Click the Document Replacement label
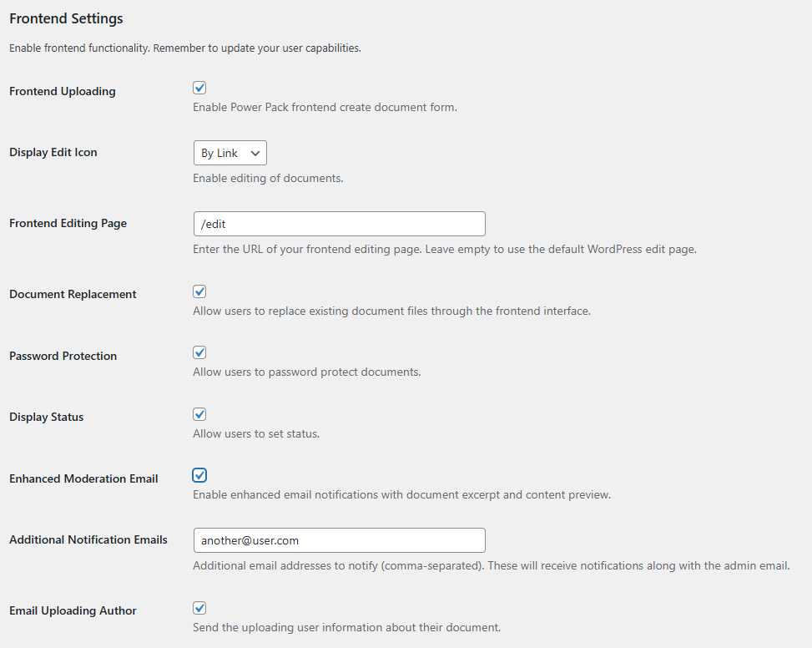This screenshot has width=812, height=648. (73, 294)
